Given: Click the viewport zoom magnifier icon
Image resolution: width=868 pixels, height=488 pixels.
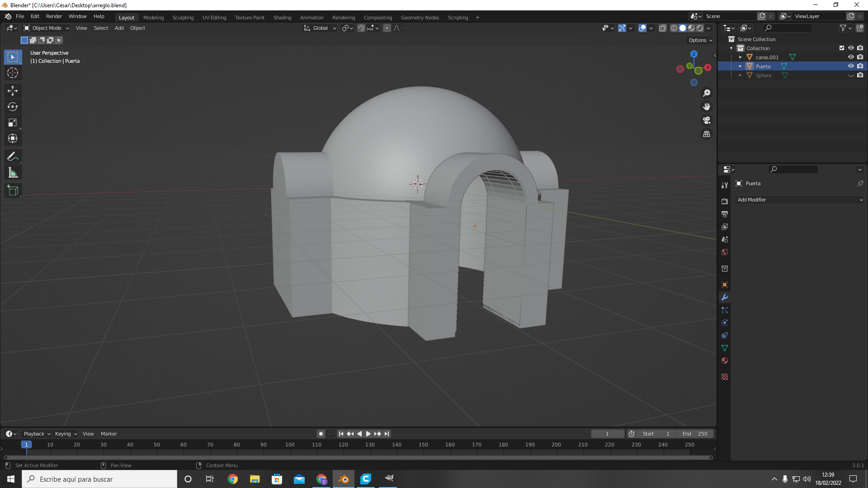Looking at the screenshot, I should click(x=707, y=93).
